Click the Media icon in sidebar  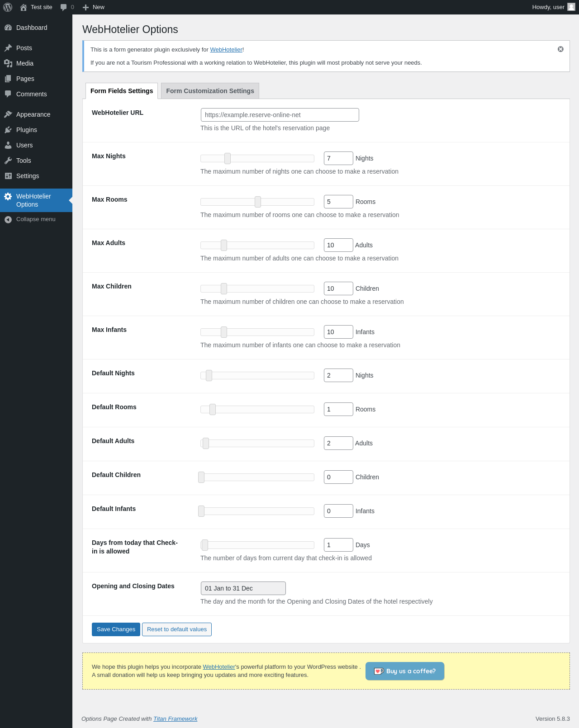[x=8, y=63]
